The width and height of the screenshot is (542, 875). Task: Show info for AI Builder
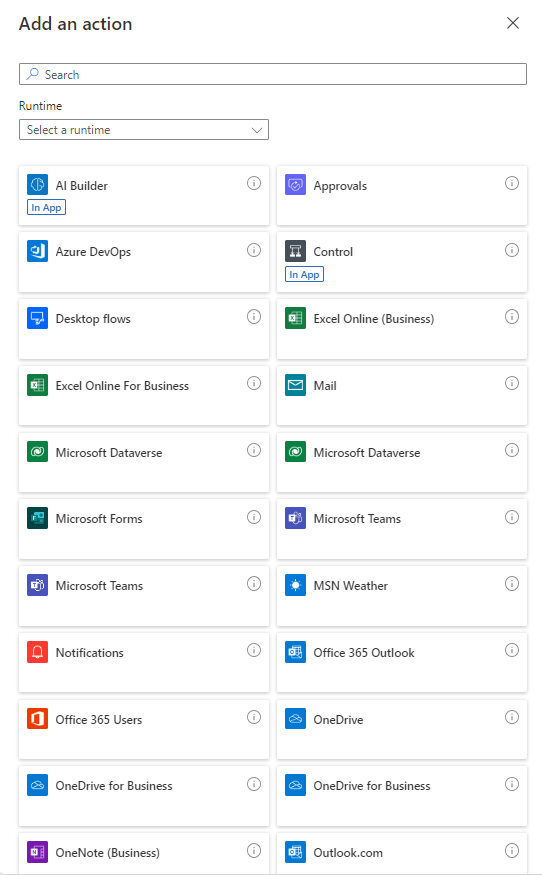[x=254, y=183]
